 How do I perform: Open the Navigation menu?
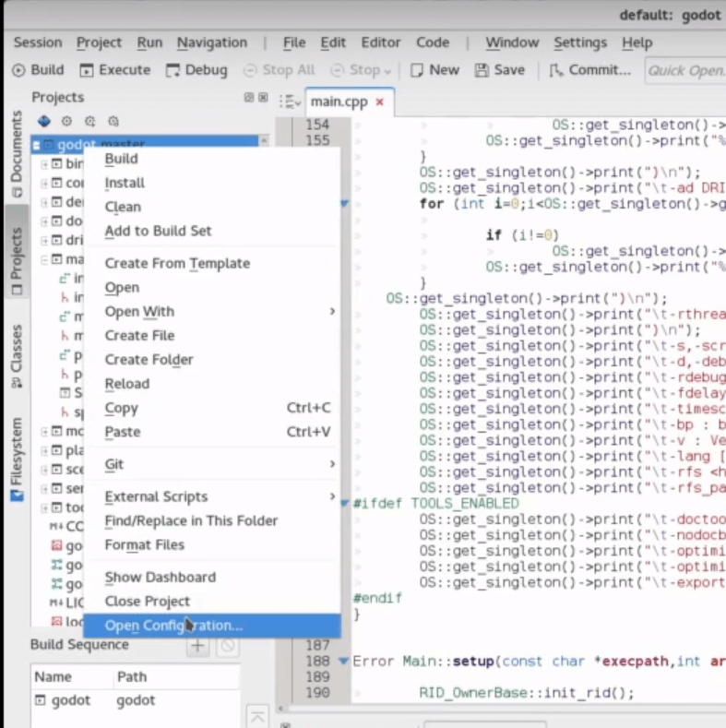(x=211, y=42)
